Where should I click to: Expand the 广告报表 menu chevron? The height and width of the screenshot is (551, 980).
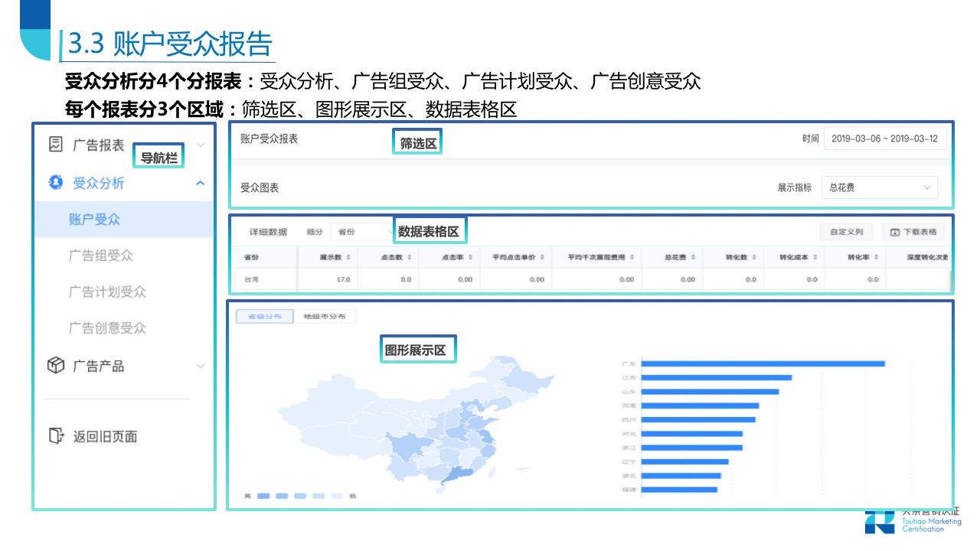pos(201,145)
